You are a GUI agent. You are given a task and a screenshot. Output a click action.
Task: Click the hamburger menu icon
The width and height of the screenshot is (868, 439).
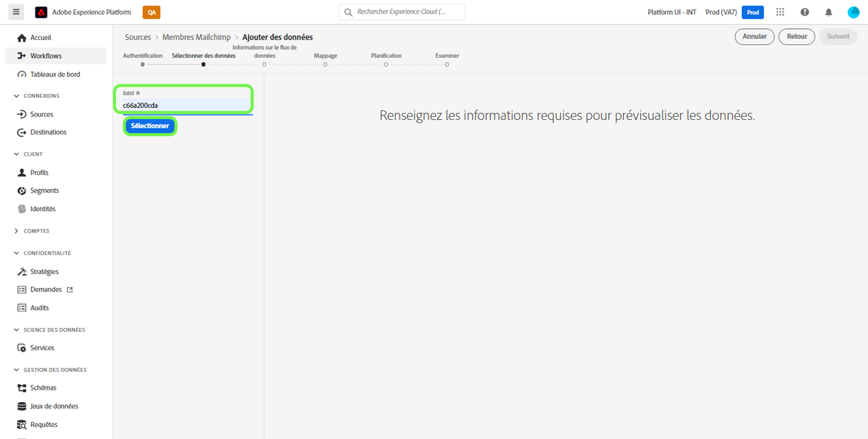tap(16, 12)
